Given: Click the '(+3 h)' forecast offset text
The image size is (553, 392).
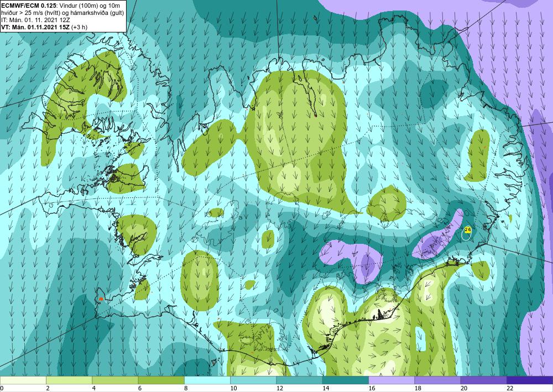Looking at the screenshot, I should (79, 27).
